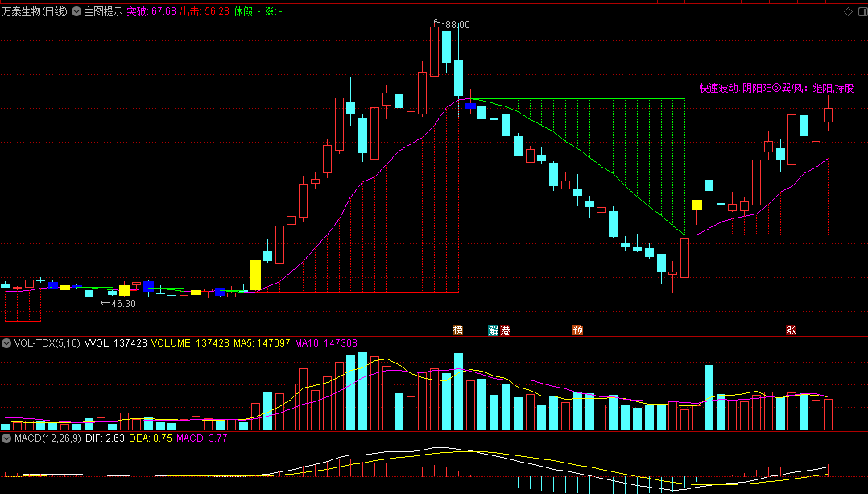
Task: Click the MA5: 147097 value
Action: click(262, 343)
